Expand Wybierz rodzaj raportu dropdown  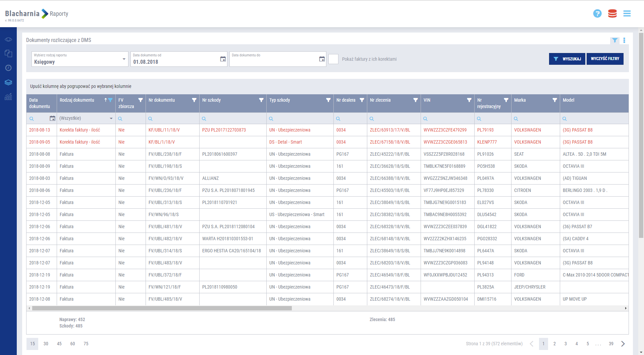point(124,59)
